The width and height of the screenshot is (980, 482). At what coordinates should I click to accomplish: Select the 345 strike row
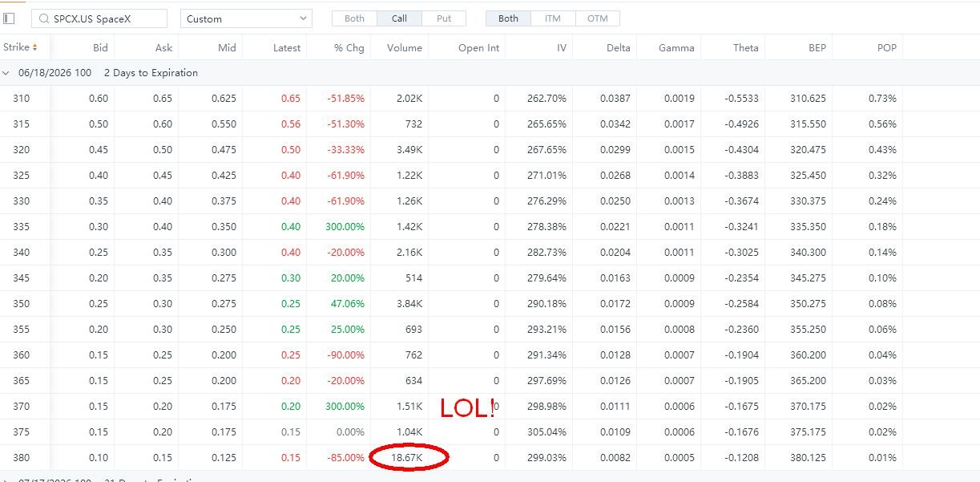(x=490, y=278)
